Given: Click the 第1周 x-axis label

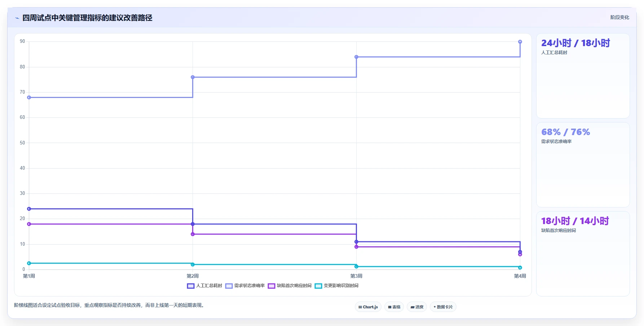Looking at the screenshot, I should [29, 276].
